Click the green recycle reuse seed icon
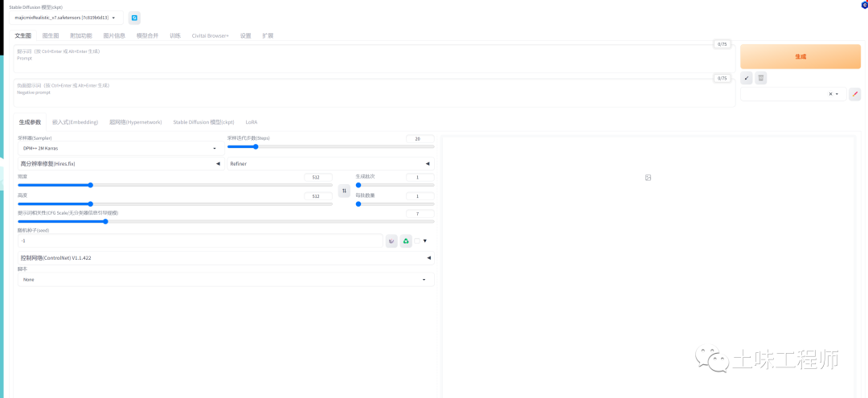This screenshot has width=868, height=398. (x=406, y=240)
